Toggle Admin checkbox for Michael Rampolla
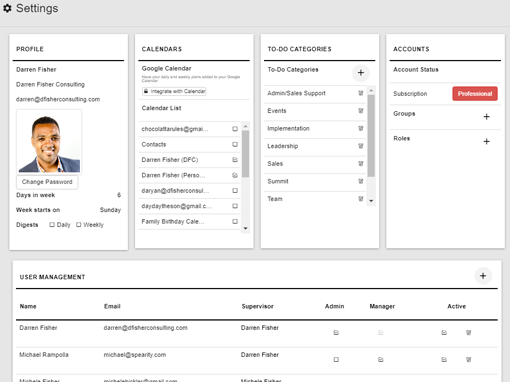The width and height of the screenshot is (510, 382). click(x=336, y=360)
